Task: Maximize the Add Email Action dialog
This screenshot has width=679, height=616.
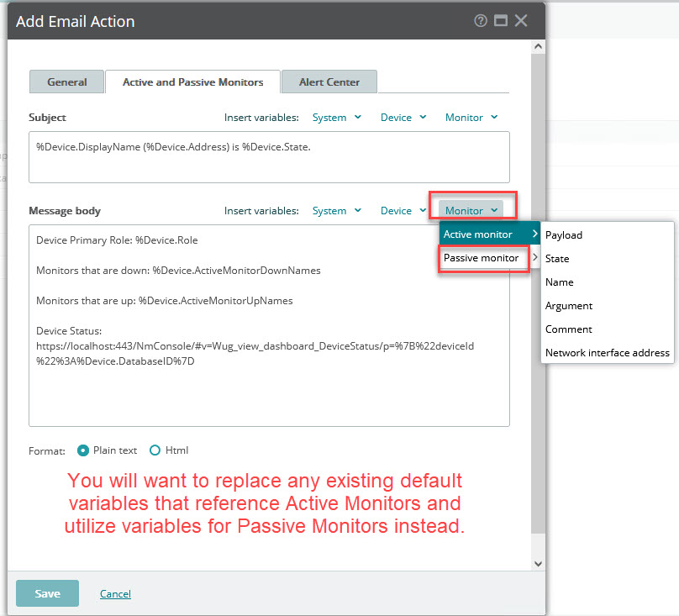Action: (500, 20)
